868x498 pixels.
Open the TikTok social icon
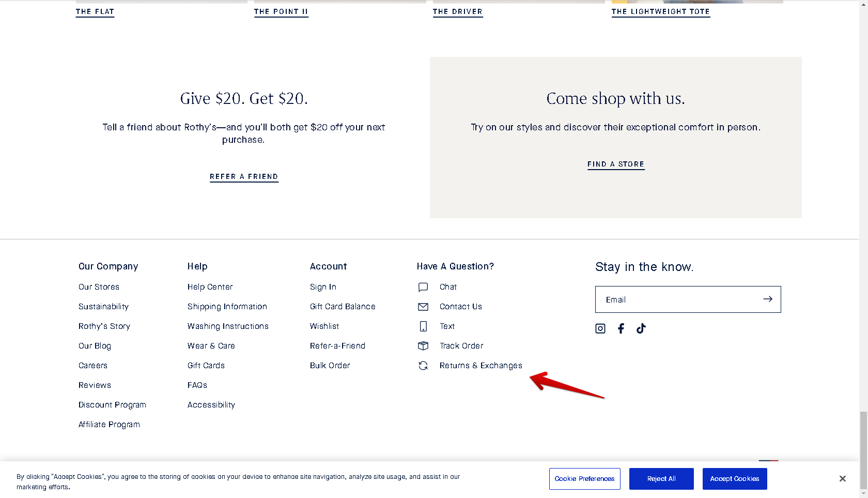(x=641, y=328)
